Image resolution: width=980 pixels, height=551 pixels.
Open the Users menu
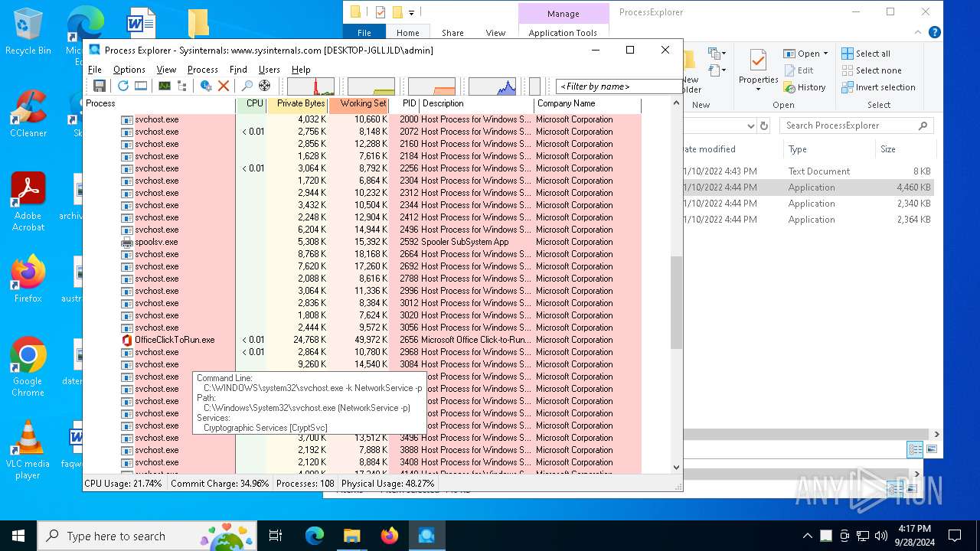pos(269,69)
